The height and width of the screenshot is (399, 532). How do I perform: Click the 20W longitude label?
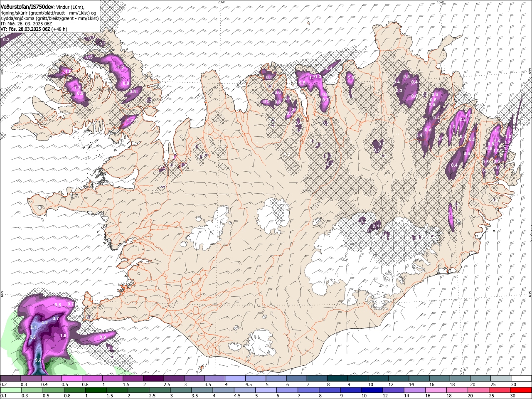pyautogui.click(x=221, y=2)
